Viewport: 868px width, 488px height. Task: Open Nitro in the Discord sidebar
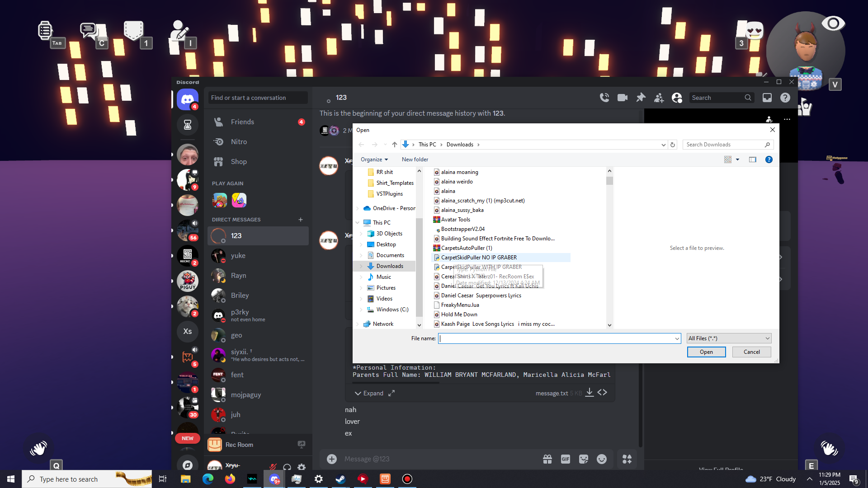click(x=239, y=142)
